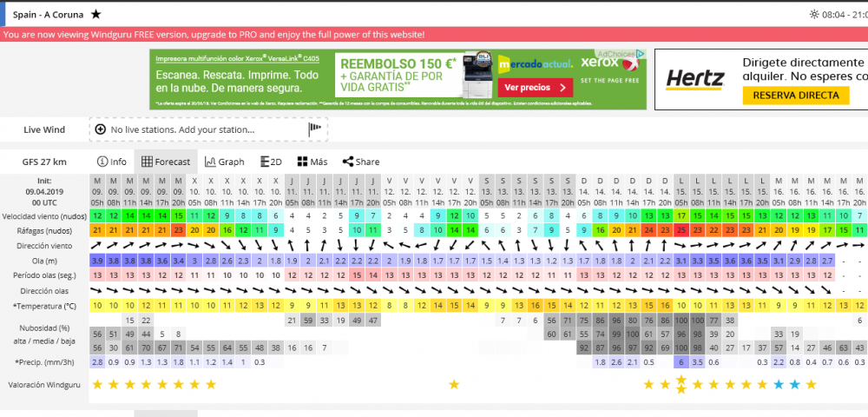
Task: Click the Hertz logo
Action: pos(694,79)
